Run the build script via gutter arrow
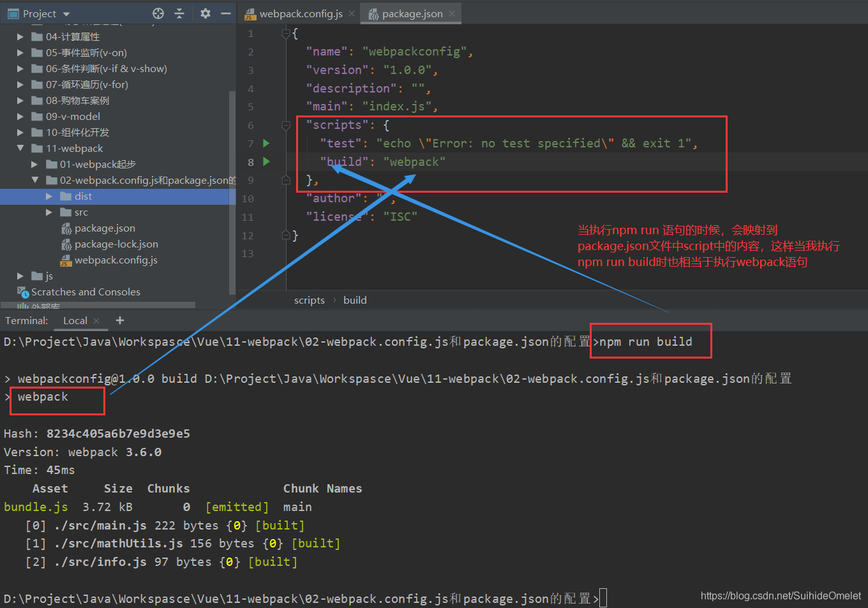The image size is (868, 608). pyautogui.click(x=266, y=161)
